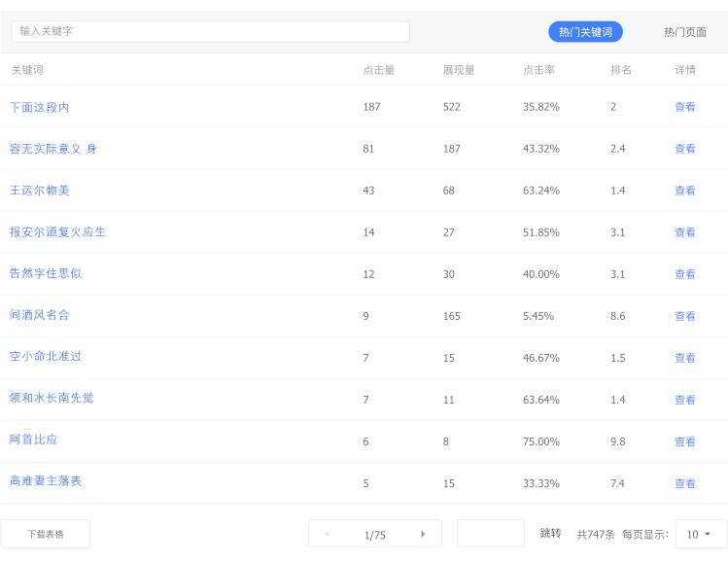Screen dimensions: 728x564
Task: Open keyword link 下面这段内
Action: tap(40, 107)
